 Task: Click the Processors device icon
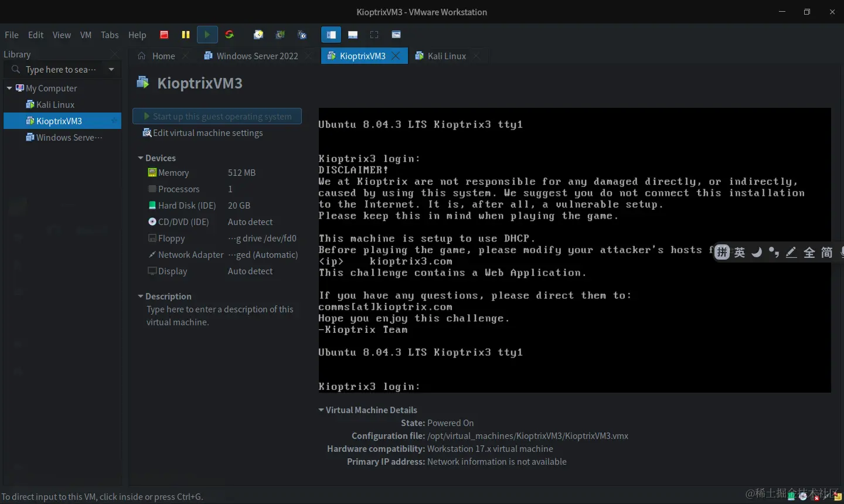pos(152,189)
